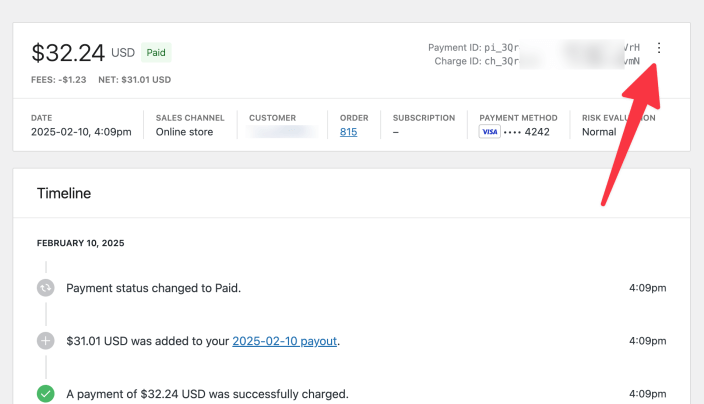The height and width of the screenshot is (404, 704).
Task: Click the February 10, 2025 timeline date header
Action: (80, 243)
